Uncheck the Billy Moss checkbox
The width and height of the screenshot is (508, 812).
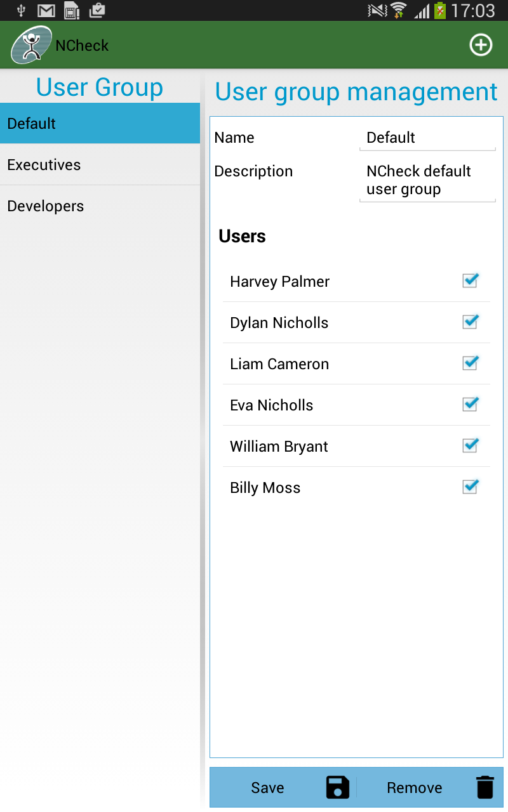point(470,487)
